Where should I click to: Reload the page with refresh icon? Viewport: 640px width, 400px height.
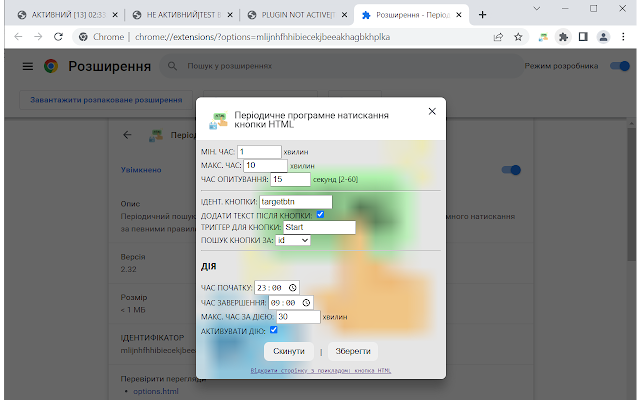[58, 37]
